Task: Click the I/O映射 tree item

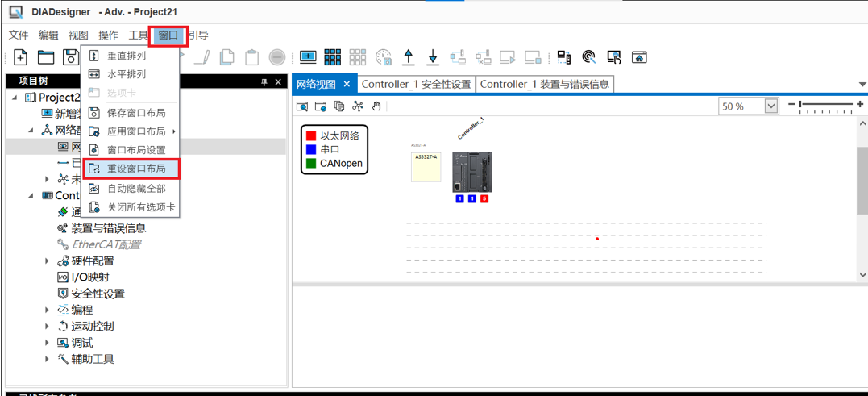Action: [92, 277]
